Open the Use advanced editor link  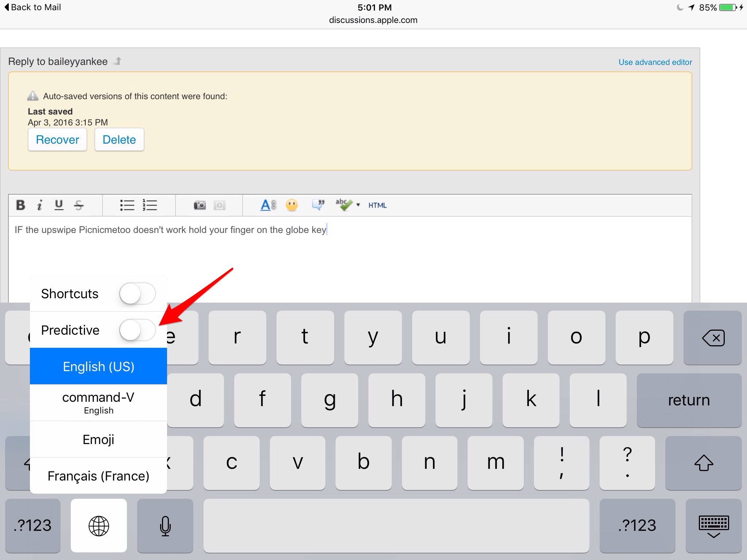(655, 62)
